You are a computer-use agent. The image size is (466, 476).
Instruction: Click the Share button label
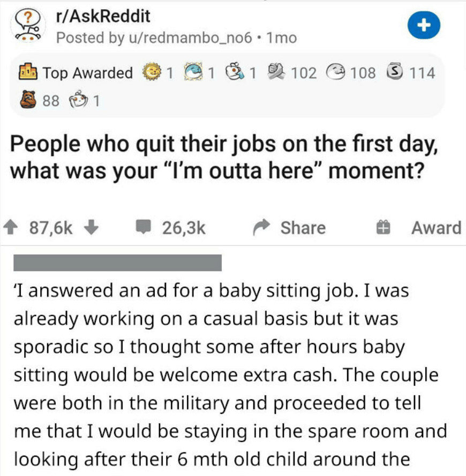point(303,228)
